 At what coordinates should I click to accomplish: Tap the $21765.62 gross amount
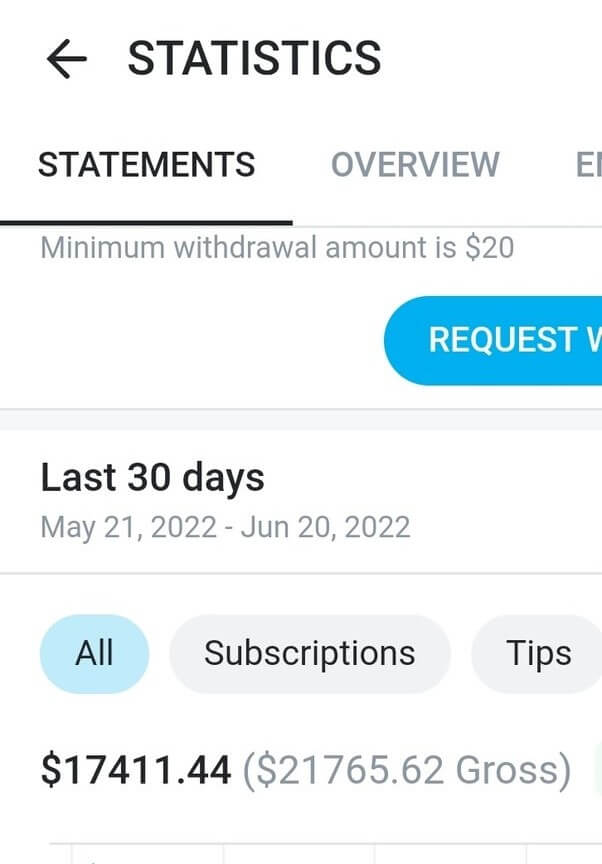click(405, 770)
